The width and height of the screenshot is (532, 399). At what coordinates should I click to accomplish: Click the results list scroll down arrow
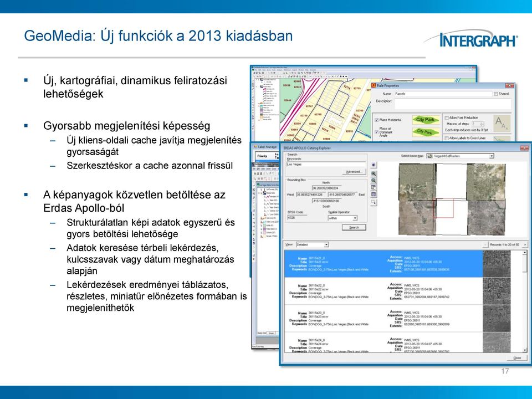tap(525, 350)
